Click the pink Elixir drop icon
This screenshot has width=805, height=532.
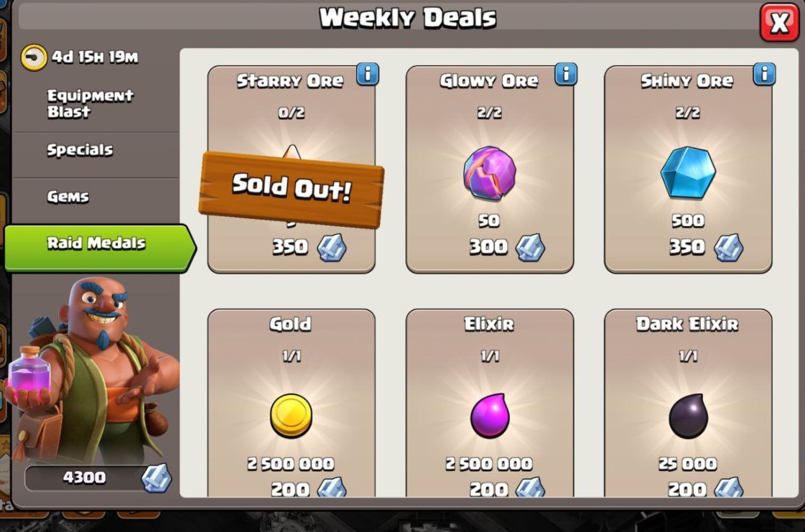click(490, 416)
